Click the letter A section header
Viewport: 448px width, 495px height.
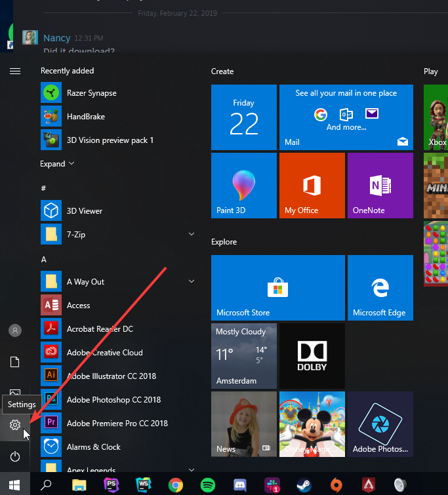point(44,260)
